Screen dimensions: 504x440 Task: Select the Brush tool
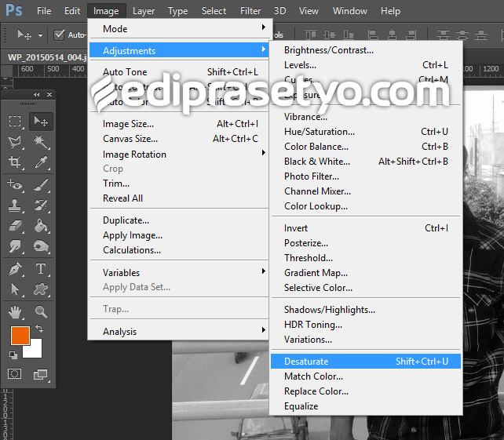[41, 184]
